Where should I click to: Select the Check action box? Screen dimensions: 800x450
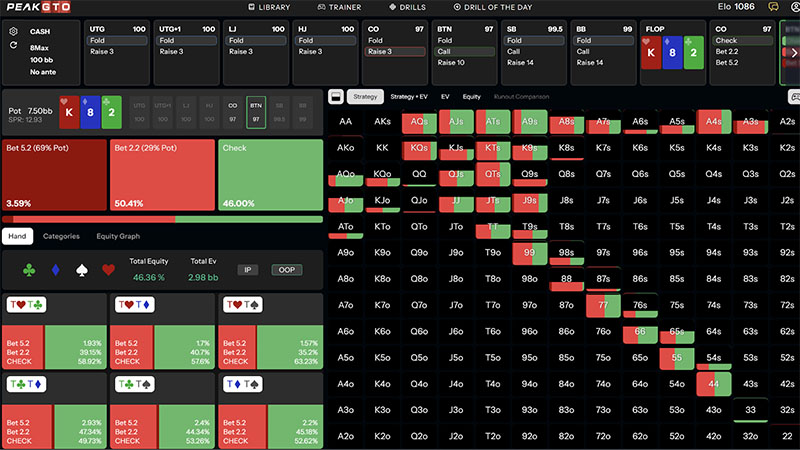(270, 175)
